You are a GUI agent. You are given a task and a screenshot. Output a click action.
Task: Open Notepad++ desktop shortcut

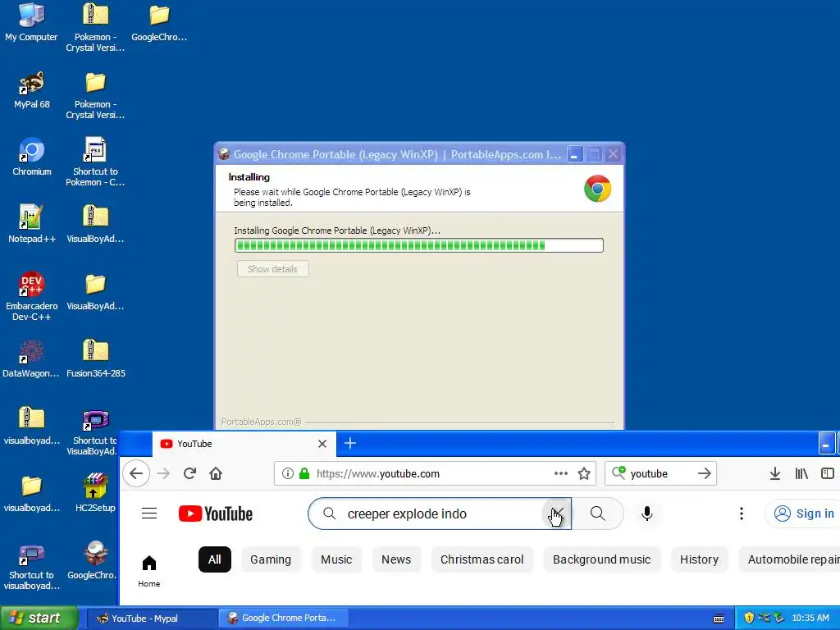tap(31, 225)
